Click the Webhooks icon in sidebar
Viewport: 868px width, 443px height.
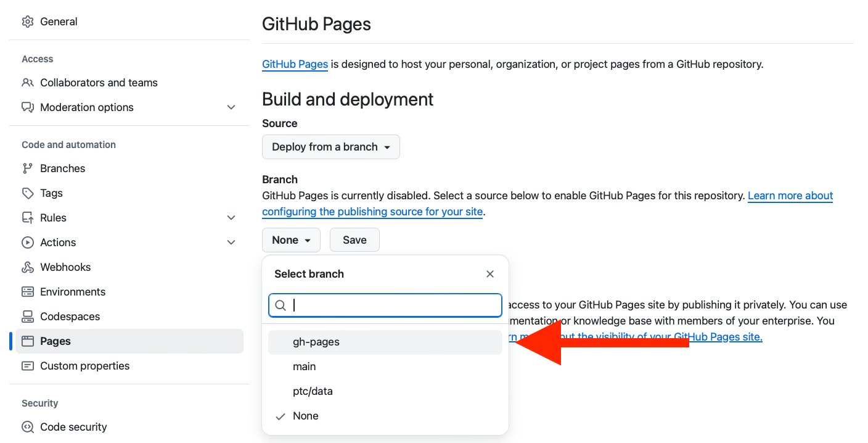(x=28, y=267)
